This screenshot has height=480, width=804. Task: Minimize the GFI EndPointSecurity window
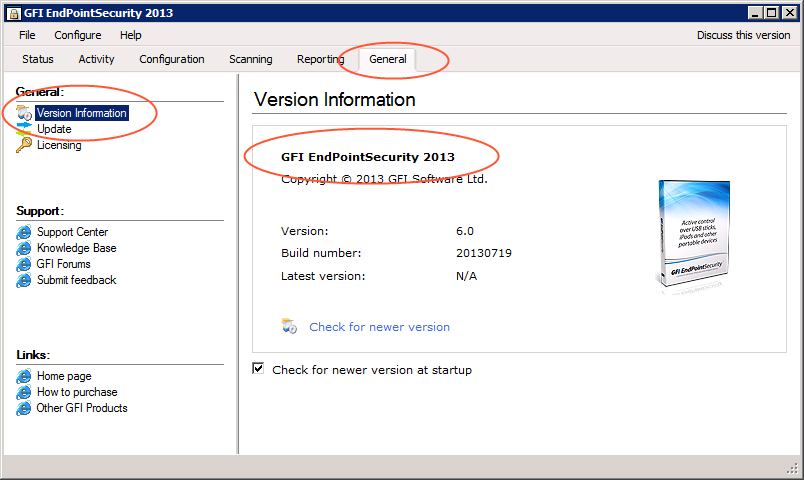coord(754,13)
